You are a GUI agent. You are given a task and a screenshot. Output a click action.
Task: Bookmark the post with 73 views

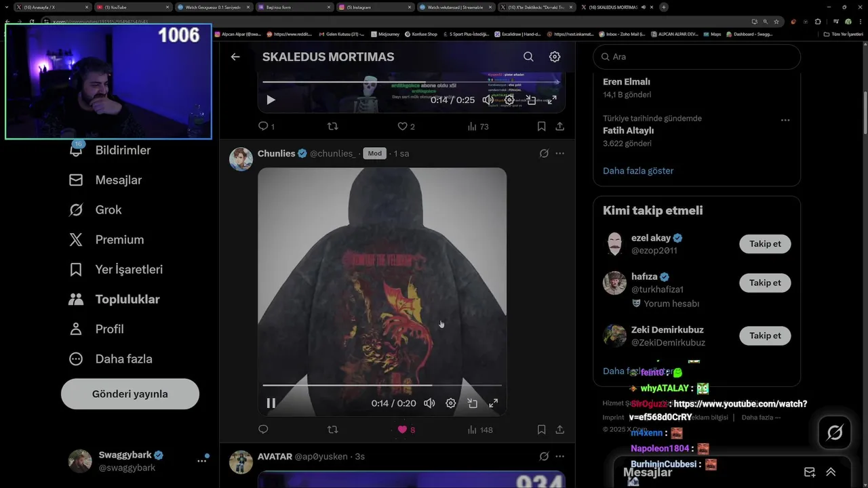[x=541, y=126]
